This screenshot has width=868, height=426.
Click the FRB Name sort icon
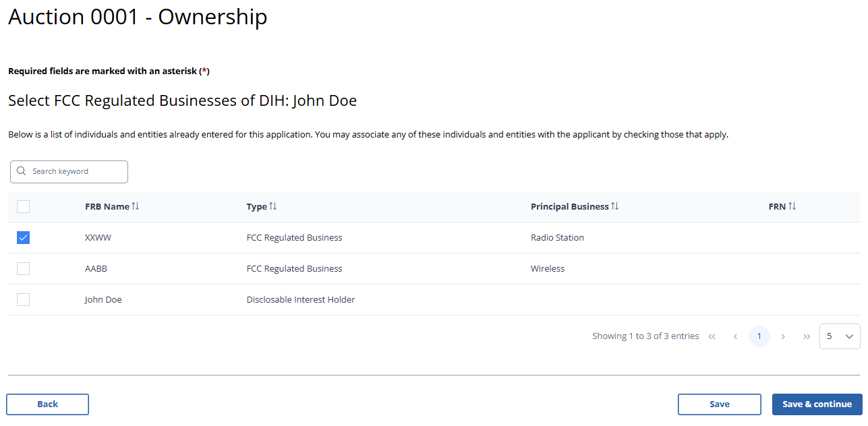click(136, 206)
